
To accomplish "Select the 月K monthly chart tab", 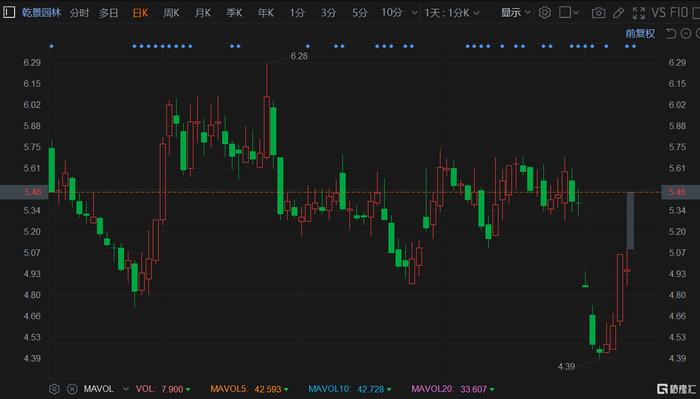I will pos(203,13).
